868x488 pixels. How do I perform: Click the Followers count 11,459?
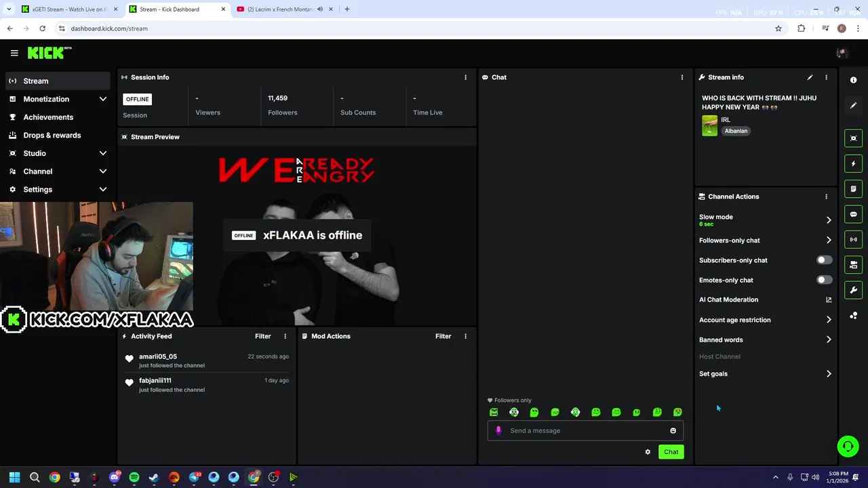277,98
